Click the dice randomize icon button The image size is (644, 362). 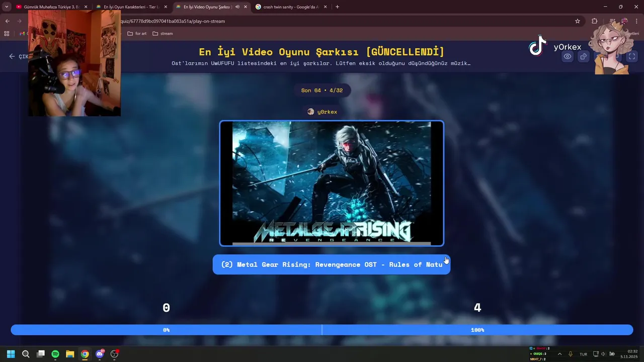pyautogui.click(x=584, y=56)
